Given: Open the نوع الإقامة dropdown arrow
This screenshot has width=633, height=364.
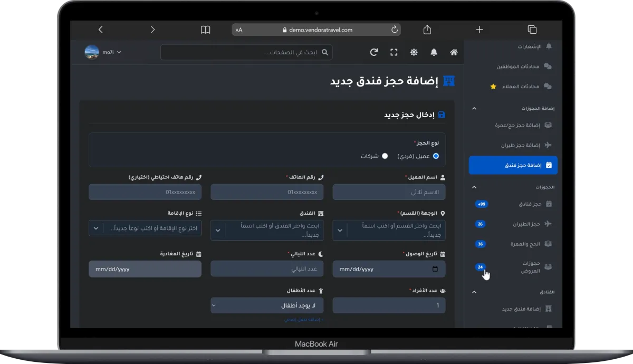Looking at the screenshot, I should [96, 228].
